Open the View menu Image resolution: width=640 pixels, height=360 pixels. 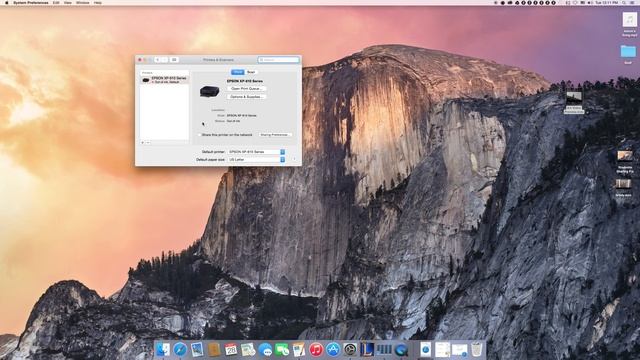coord(68,2)
